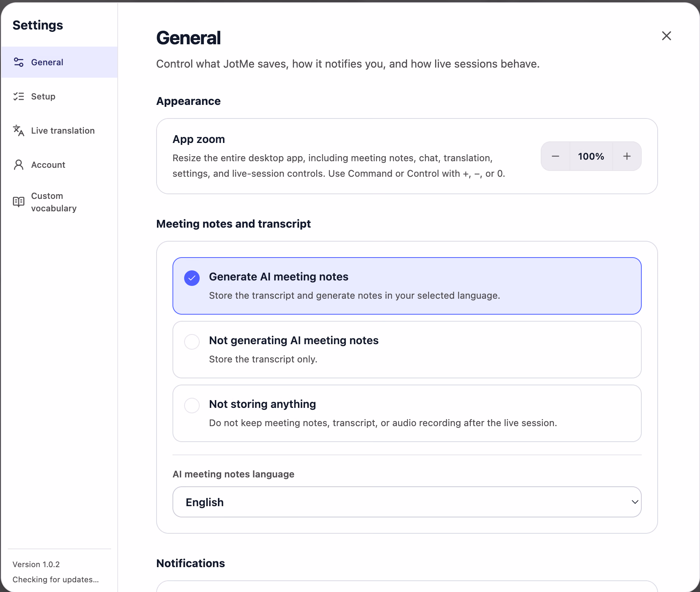Click 'Store the transcript only.' description
Image resolution: width=700 pixels, height=592 pixels.
(263, 359)
